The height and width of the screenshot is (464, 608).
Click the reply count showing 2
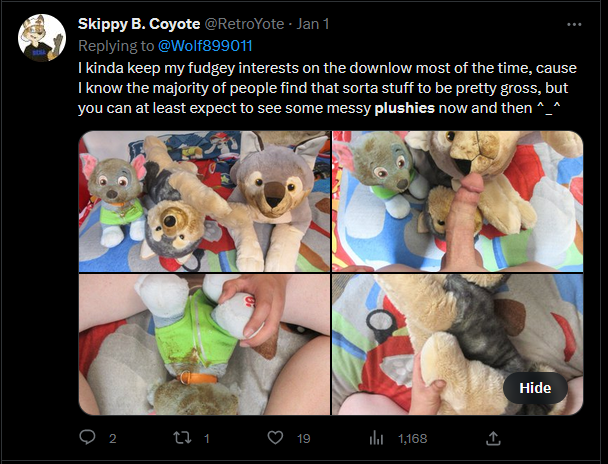coord(112,438)
